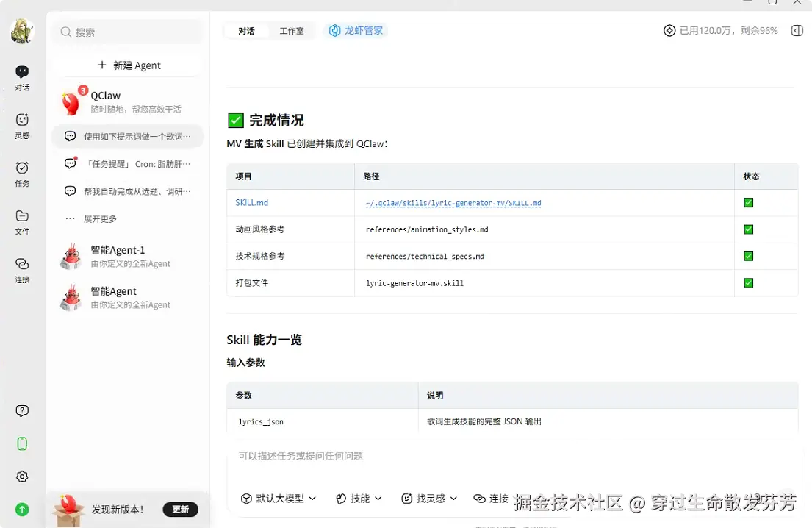Click the lyric-generator-mv.skill cell

point(414,283)
